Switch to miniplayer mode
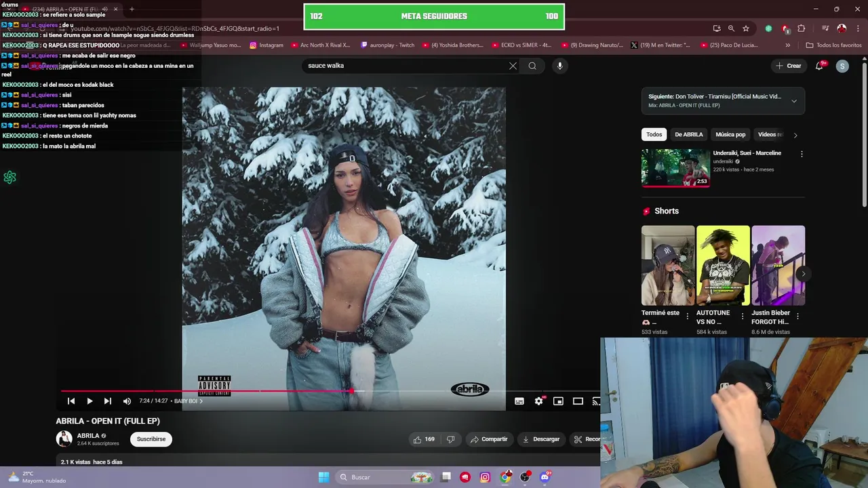Screen dimensions: 868x488 point(558,401)
